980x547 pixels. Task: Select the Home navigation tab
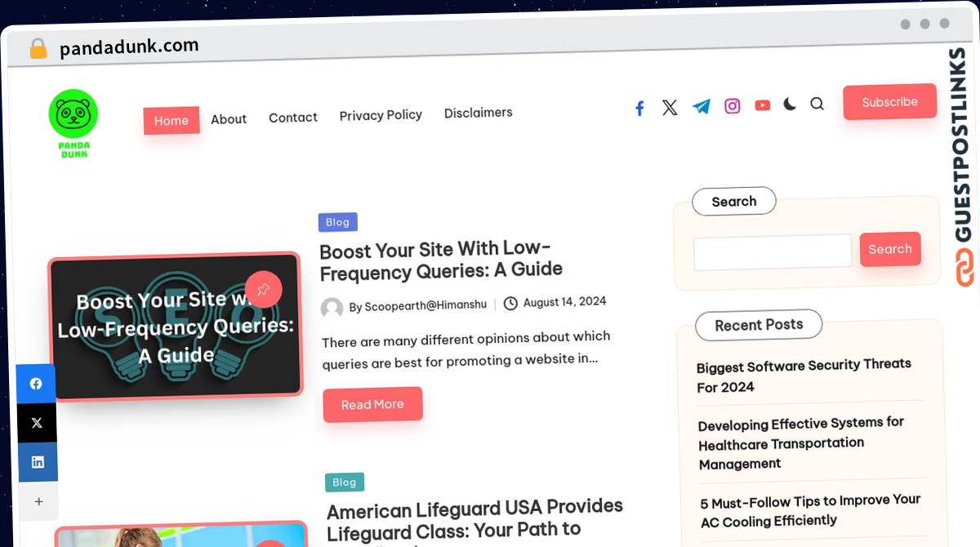point(171,120)
